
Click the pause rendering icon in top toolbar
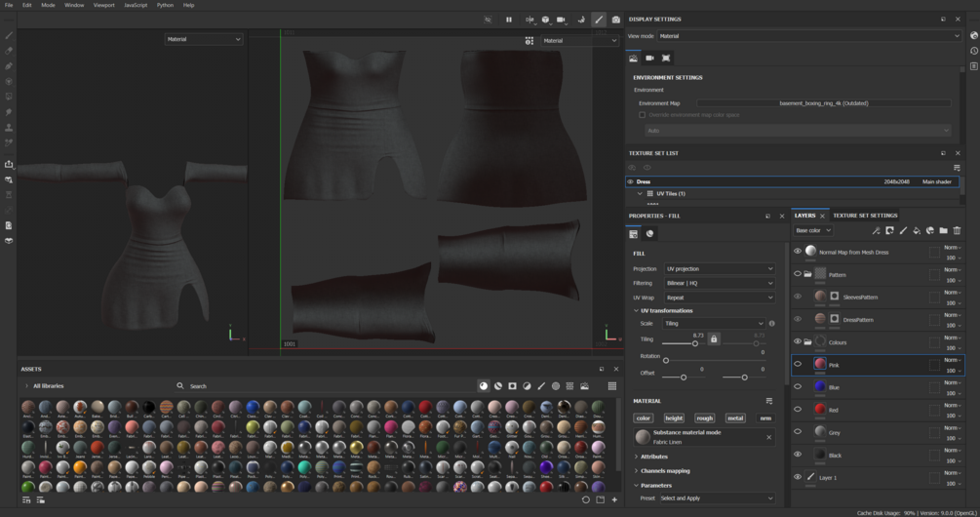(x=508, y=20)
